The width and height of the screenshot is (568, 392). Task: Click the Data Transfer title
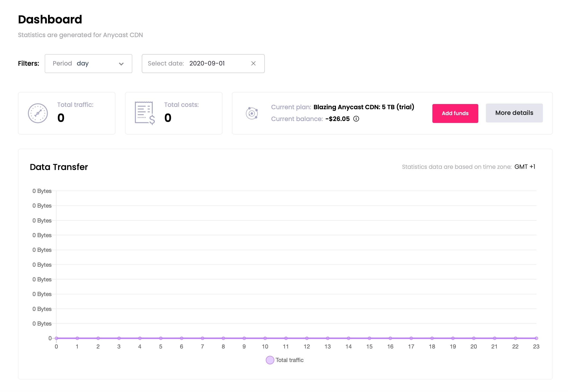click(x=59, y=167)
